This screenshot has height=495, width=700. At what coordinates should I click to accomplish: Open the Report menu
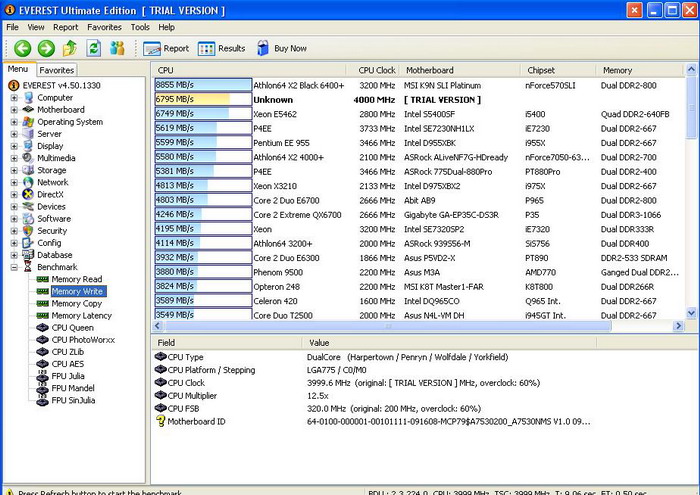(65, 27)
